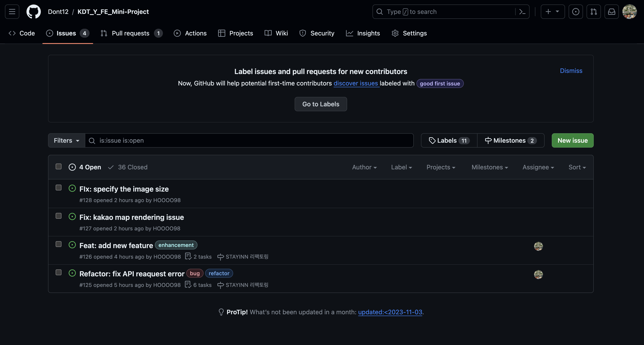Open the global issues icon in the header

pos(576,11)
